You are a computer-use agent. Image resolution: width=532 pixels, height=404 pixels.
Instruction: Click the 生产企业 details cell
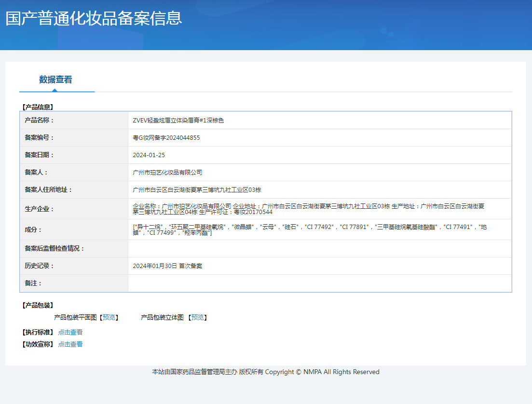point(320,209)
